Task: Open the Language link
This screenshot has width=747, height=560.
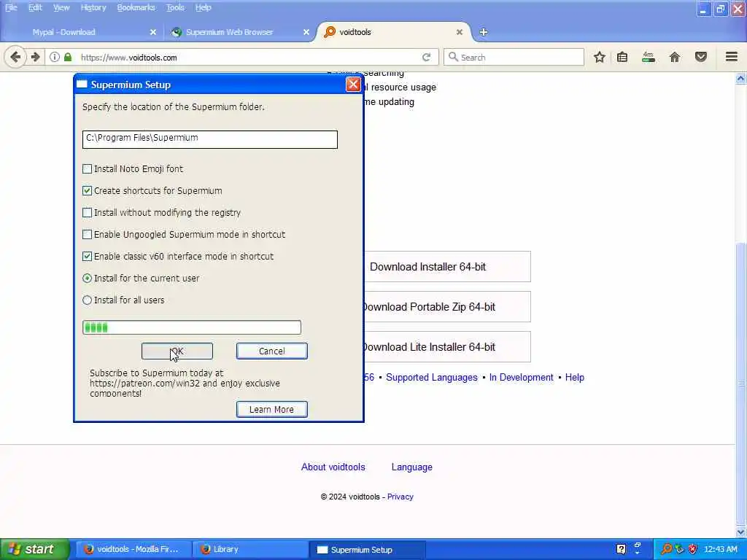Action: (411, 467)
